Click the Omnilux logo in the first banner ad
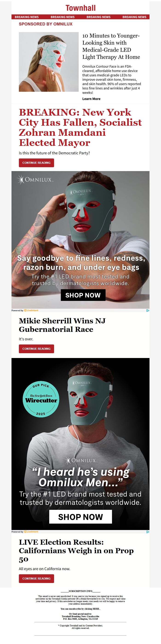 pyautogui.click(x=35, y=180)
